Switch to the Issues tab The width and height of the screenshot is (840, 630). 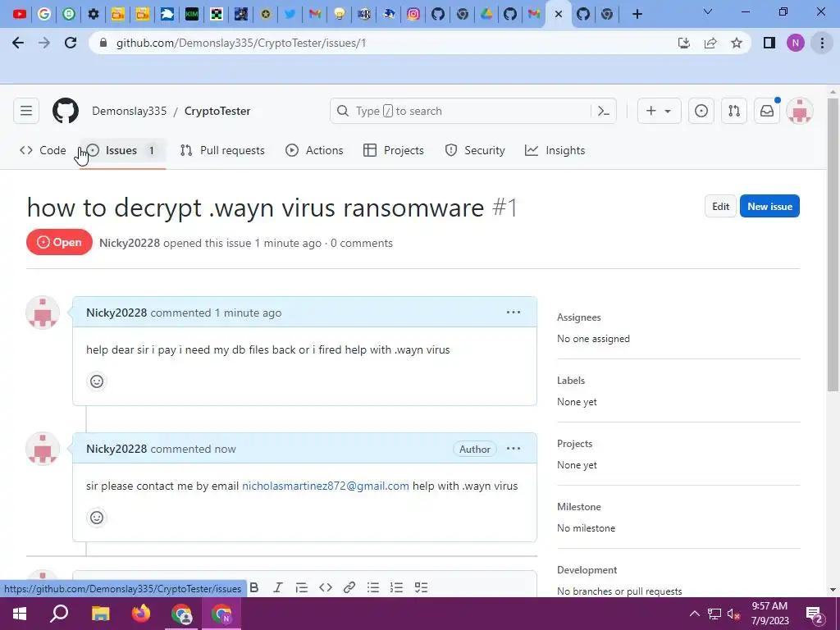pyautogui.click(x=122, y=151)
